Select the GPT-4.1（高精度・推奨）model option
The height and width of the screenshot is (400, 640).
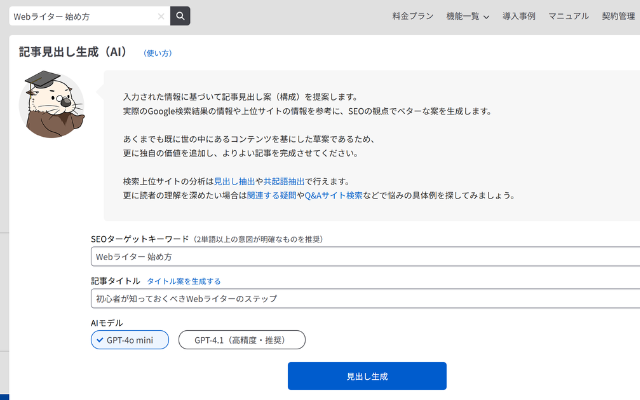tap(242, 340)
